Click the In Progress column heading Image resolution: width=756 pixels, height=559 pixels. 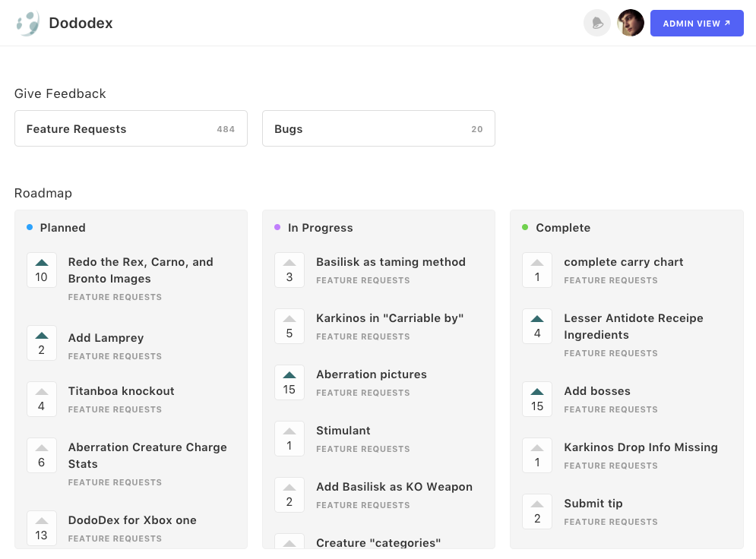click(320, 227)
